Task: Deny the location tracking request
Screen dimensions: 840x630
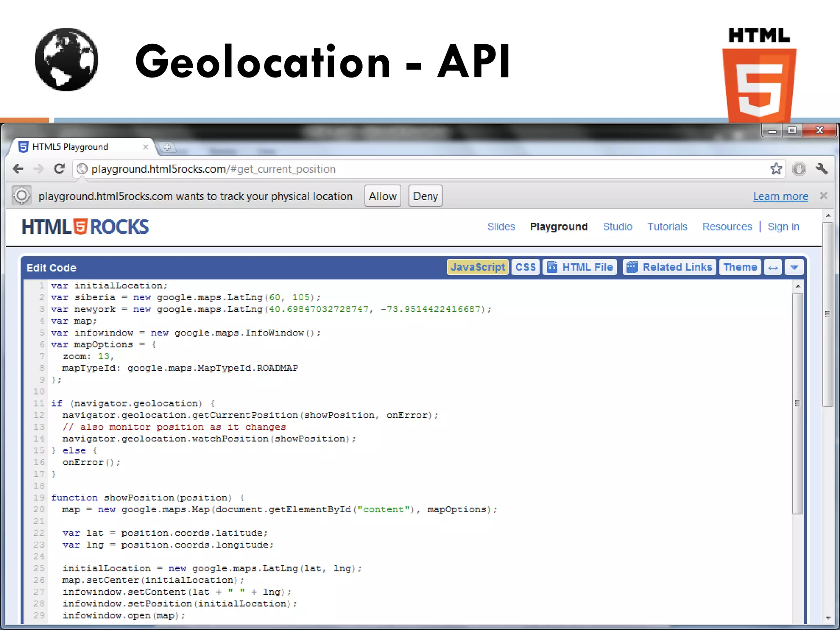Action: (x=425, y=196)
